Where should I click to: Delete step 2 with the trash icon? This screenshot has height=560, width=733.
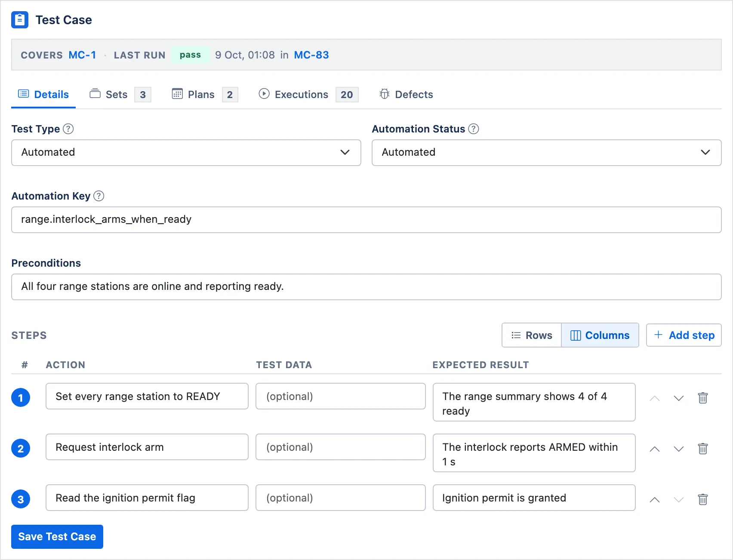coord(703,449)
